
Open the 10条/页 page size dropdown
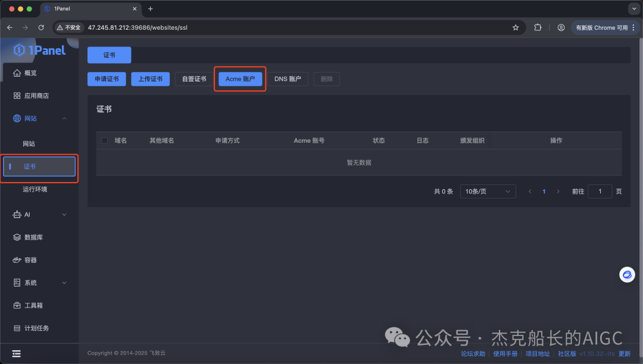(x=488, y=191)
